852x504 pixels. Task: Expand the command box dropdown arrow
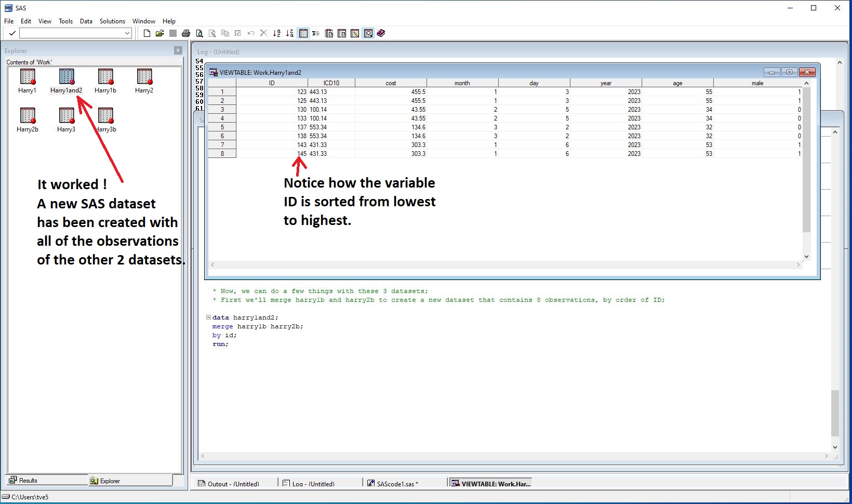point(127,33)
